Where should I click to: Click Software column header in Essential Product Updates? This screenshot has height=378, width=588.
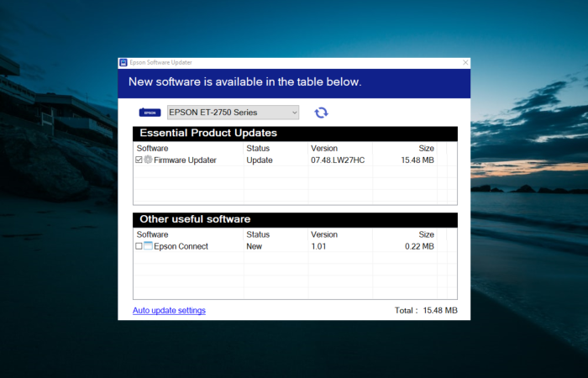pos(152,148)
